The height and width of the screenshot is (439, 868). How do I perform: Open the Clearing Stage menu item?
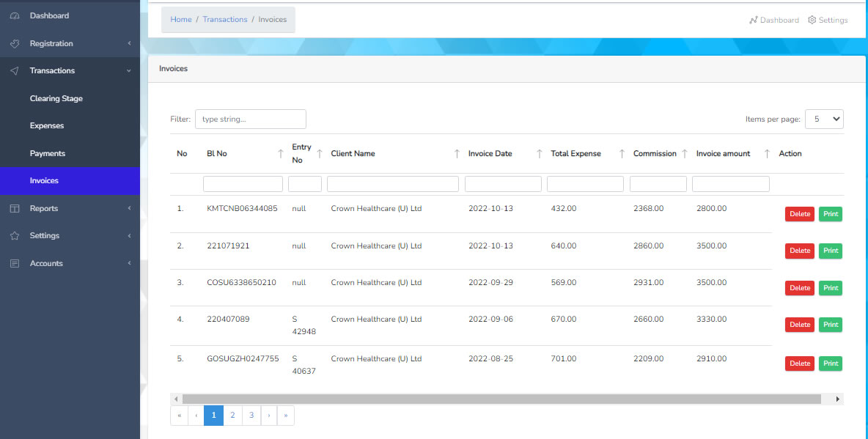pyautogui.click(x=56, y=98)
